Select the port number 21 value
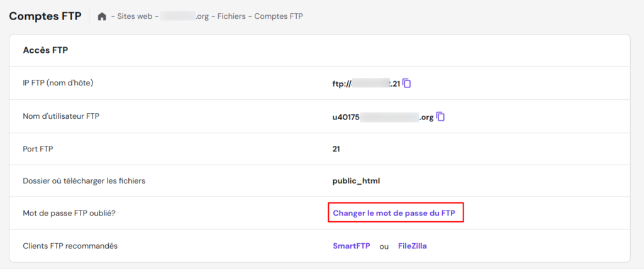The width and height of the screenshot is (644, 269). [336, 149]
